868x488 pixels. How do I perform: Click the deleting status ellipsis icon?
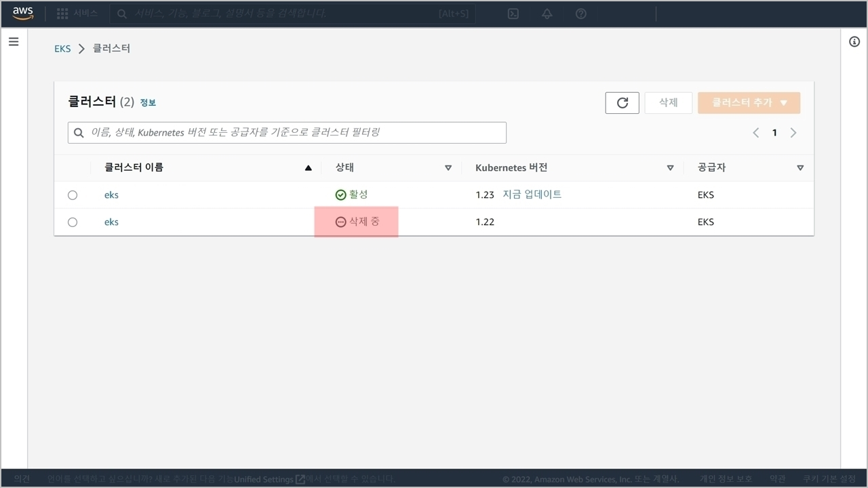pyautogui.click(x=341, y=222)
